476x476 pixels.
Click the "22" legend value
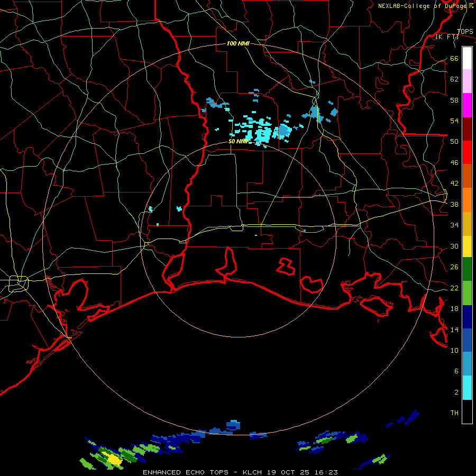point(454,288)
